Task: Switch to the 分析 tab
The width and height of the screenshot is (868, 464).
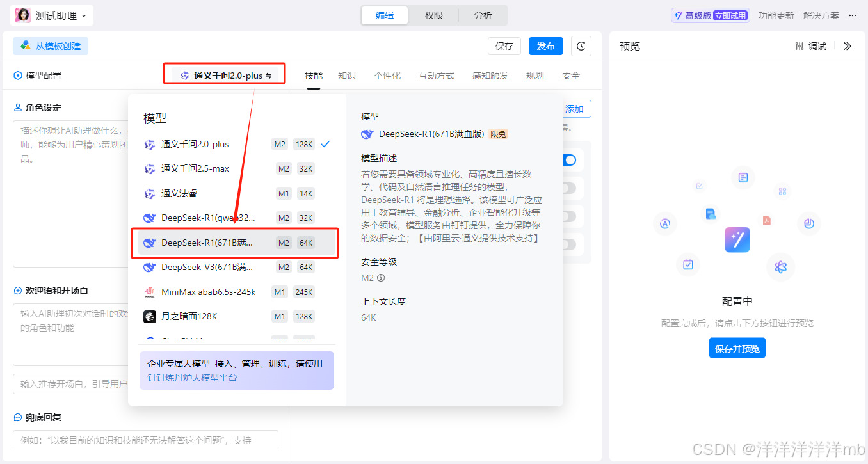Action: pyautogui.click(x=483, y=15)
